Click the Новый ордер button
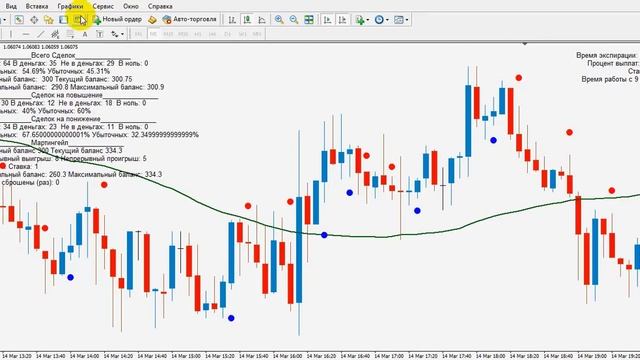The width and height of the screenshot is (640, 360). (x=117, y=19)
